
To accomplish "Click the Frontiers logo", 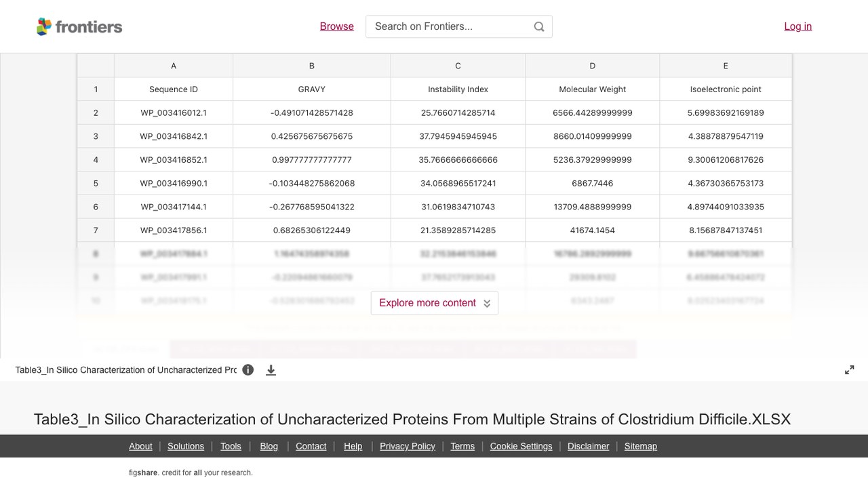I will tap(79, 26).
